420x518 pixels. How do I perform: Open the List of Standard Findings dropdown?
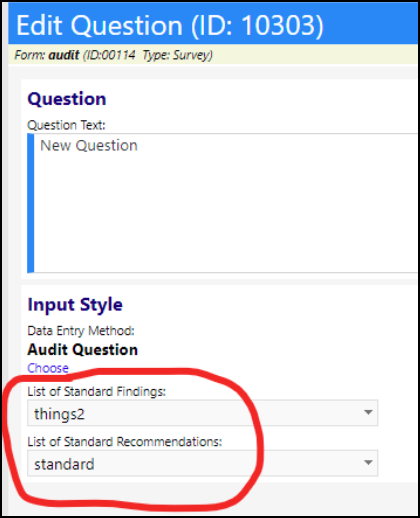(x=203, y=413)
